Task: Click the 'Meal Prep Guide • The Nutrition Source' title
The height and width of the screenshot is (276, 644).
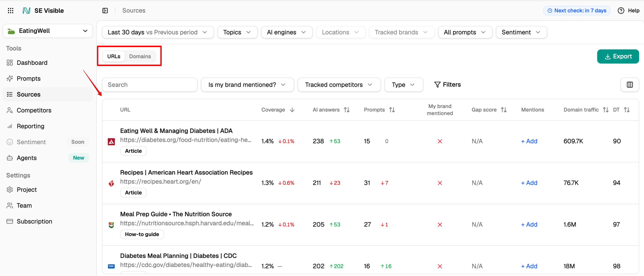Action: coord(176,214)
